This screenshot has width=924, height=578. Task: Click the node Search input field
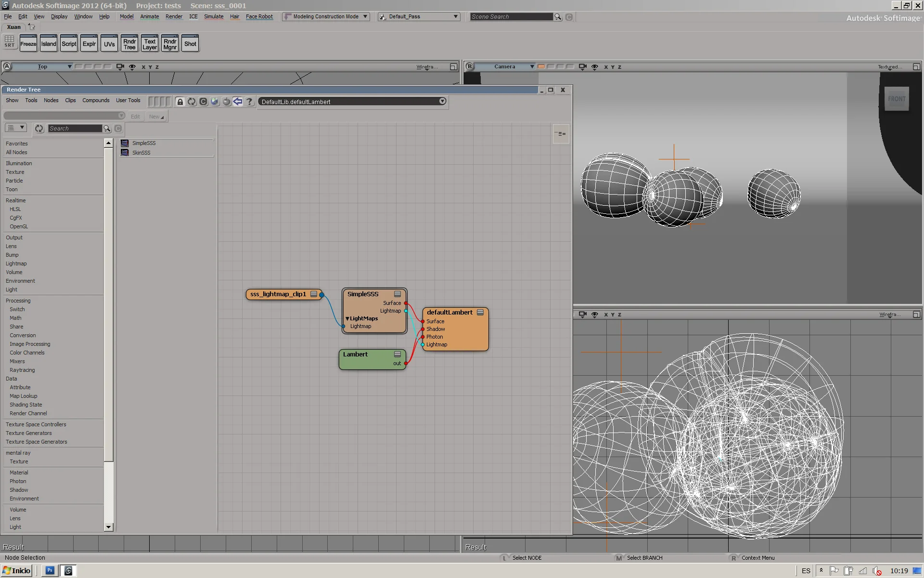point(75,129)
